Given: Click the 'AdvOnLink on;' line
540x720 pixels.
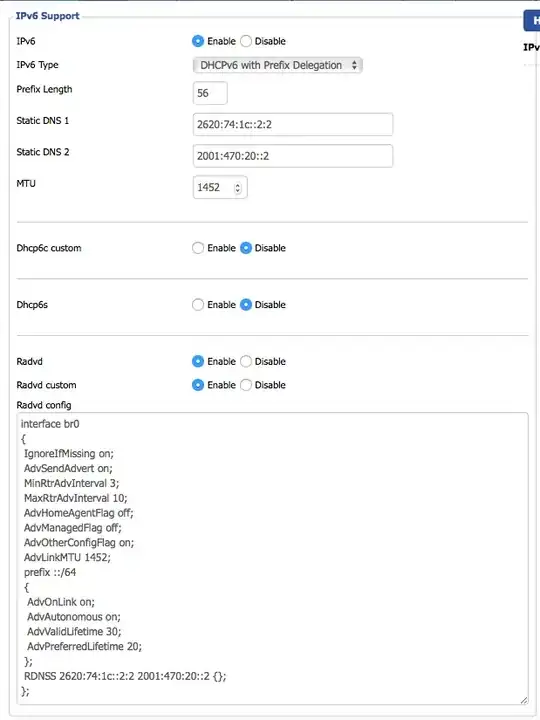Looking at the screenshot, I should click(61, 602).
